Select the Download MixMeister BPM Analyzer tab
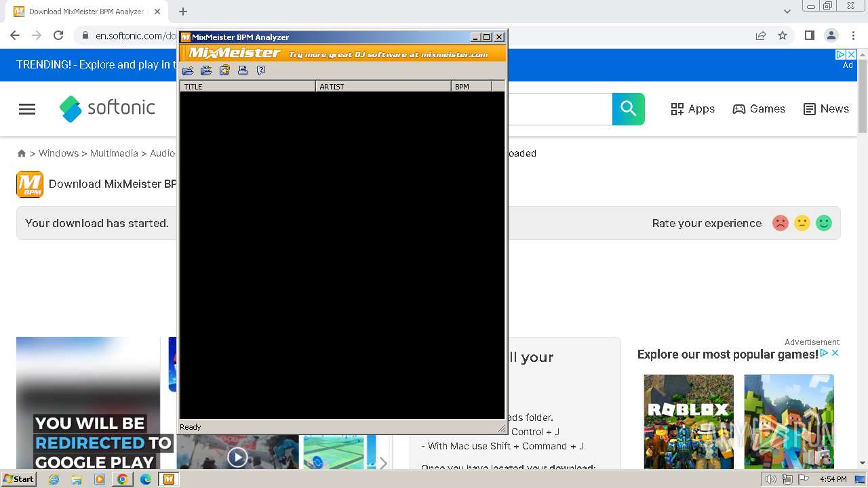This screenshot has height=488, width=868. (x=87, y=12)
